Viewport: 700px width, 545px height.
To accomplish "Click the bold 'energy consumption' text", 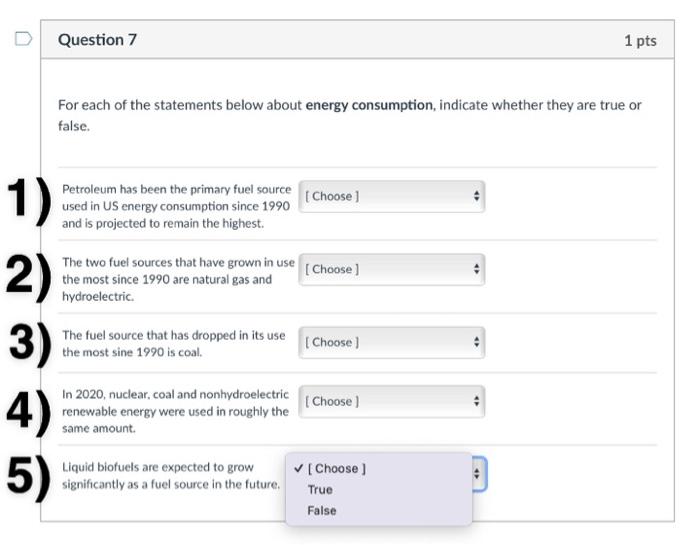I will point(369,105).
